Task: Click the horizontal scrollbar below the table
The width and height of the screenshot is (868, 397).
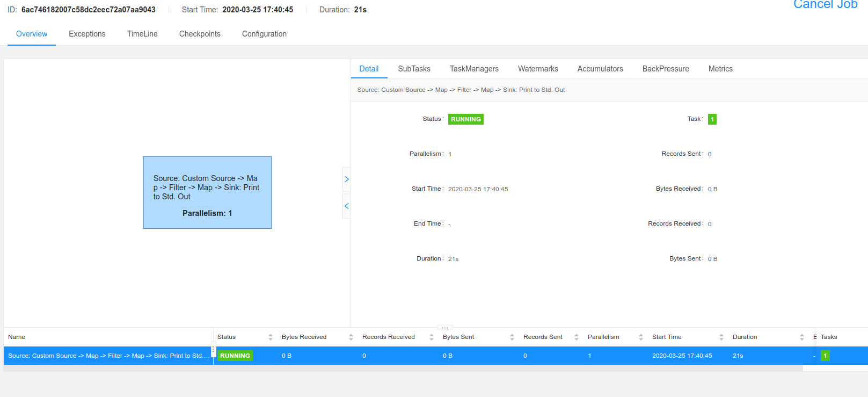Action: click(x=403, y=369)
